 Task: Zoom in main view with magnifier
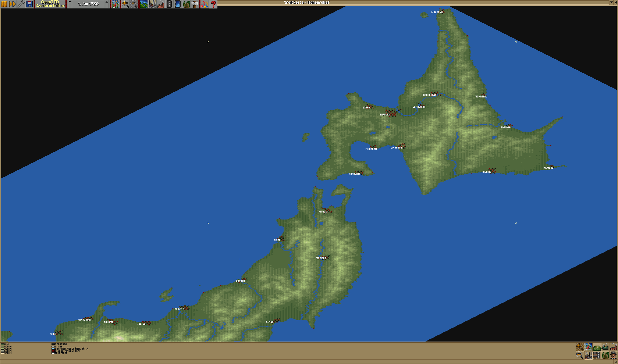coord(125,4)
